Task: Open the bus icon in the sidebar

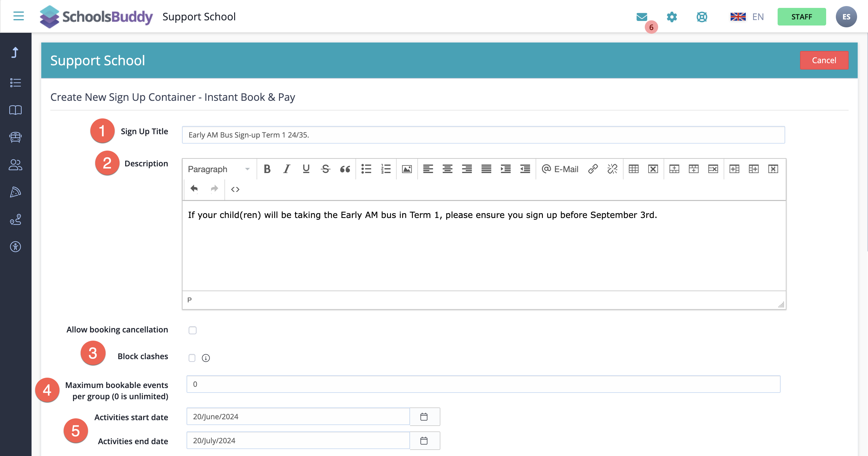Action: tap(15, 137)
